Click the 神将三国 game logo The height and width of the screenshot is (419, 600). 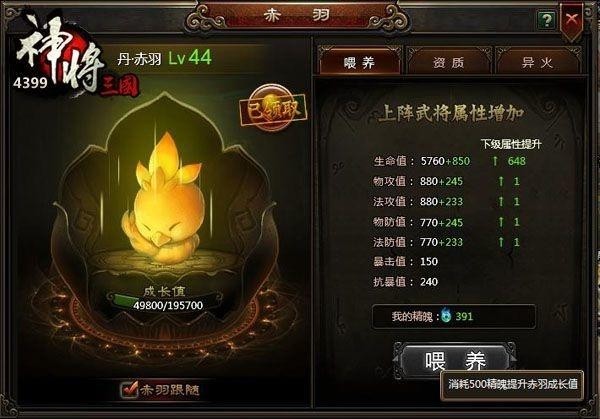[65, 55]
